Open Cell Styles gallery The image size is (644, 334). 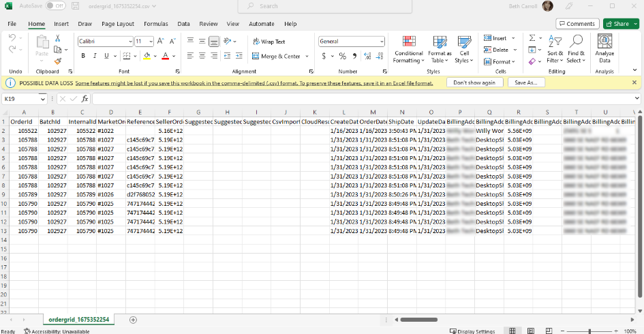point(464,49)
